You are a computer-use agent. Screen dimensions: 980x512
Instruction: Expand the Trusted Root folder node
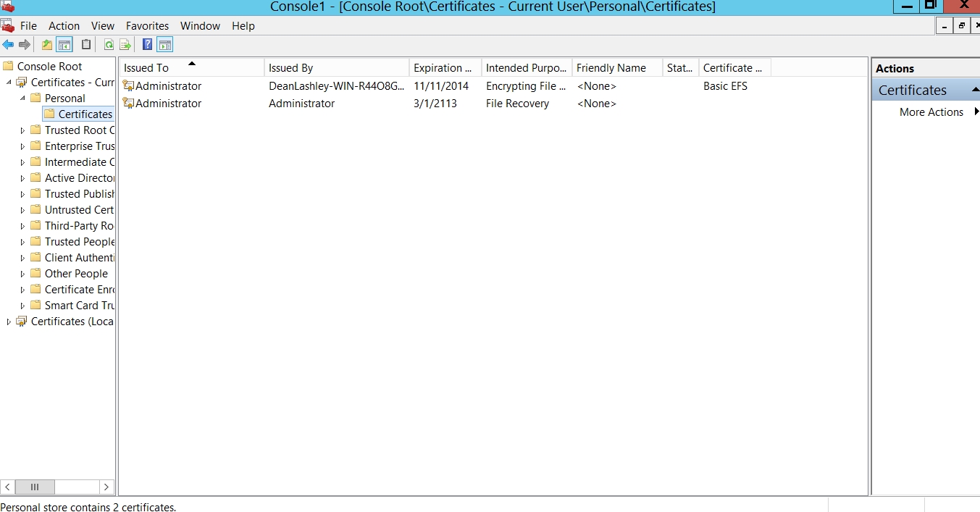[x=22, y=130]
